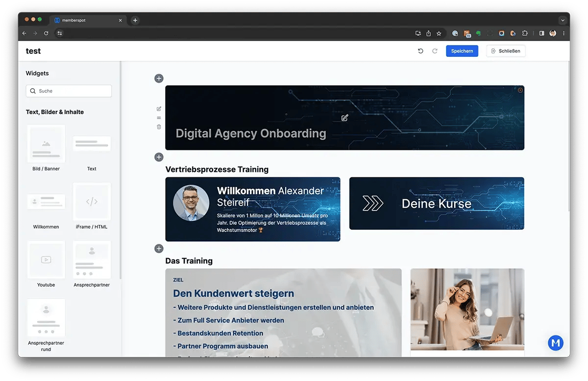The image size is (588, 381).
Task: Select the Bild / Banner widget
Action: pyautogui.click(x=46, y=148)
